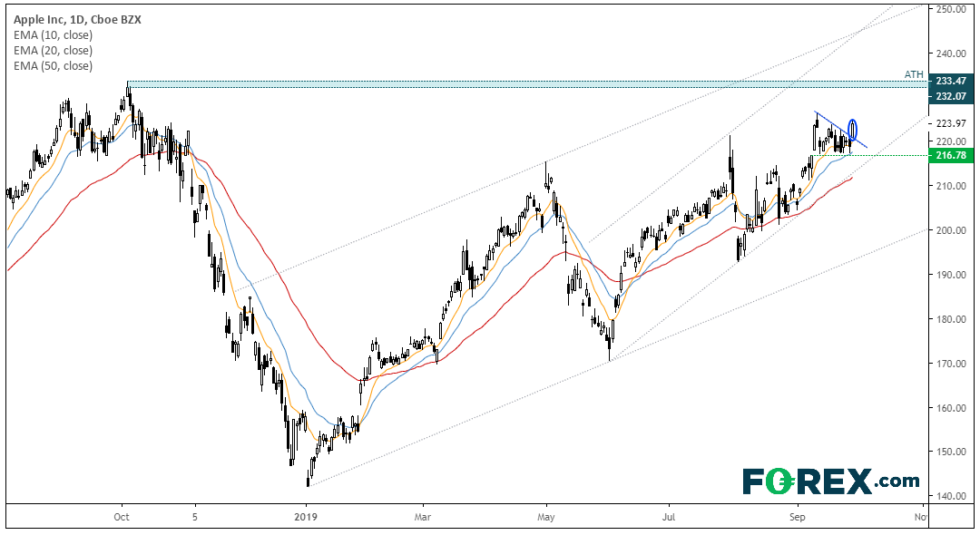Image resolution: width=980 pixels, height=535 pixels.
Task: Click the ATH label near the resistance zone
Action: coord(914,74)
